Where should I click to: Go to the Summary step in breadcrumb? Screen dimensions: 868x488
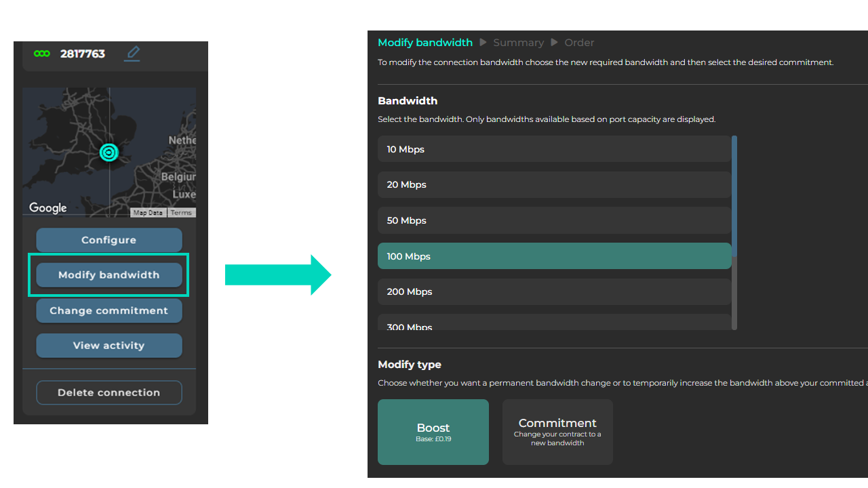(x=518, y=43)
